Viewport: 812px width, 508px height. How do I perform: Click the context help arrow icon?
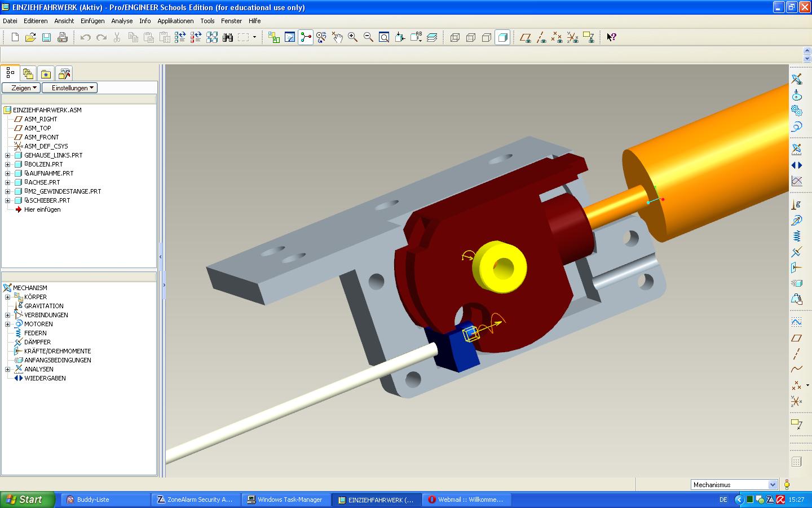611,37
